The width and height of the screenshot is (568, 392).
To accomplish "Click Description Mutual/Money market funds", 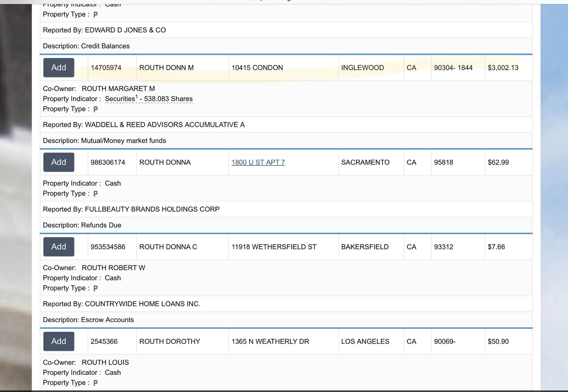I will coord(104,141).
